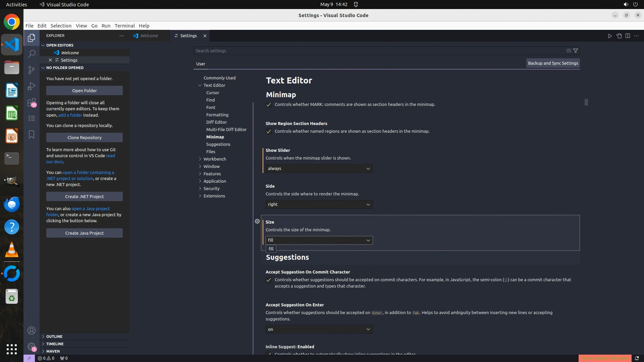Click Backup and Sync Settings button
644x362 pixels.
[553, 63]
